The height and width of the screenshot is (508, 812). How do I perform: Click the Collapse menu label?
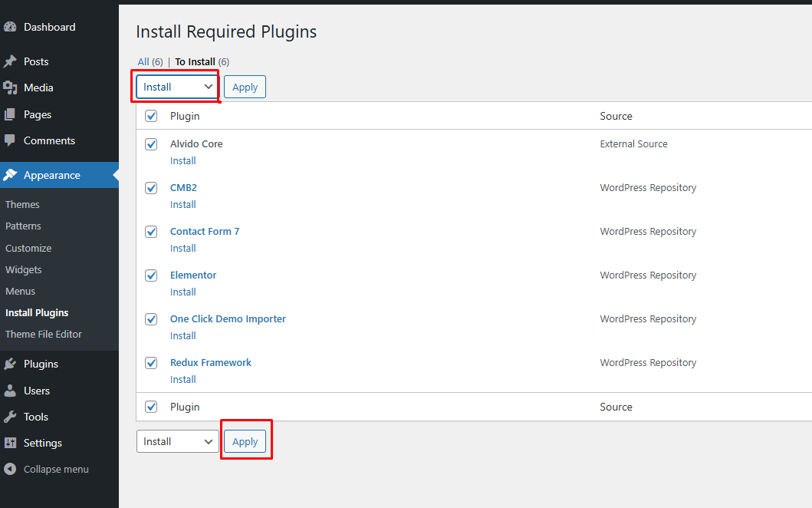click(56, 469)
